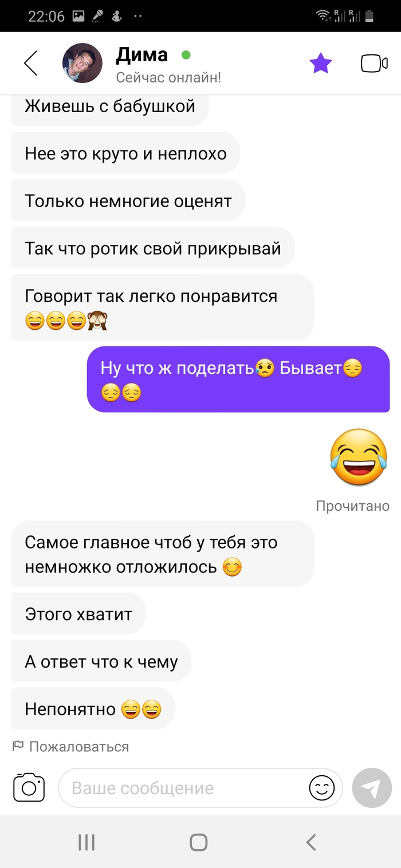Viewport: 401px width, 868px height.
Task: Toggle the purple favorite star
Action: click(321, 63)
